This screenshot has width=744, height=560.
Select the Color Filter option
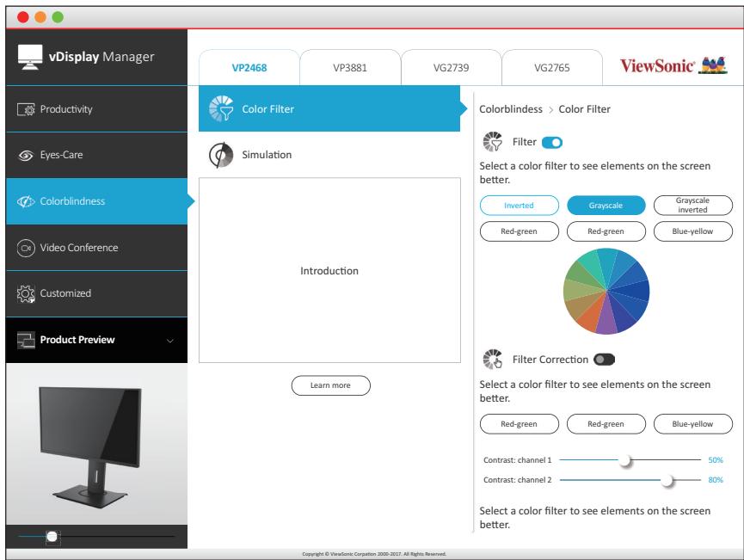329,108
